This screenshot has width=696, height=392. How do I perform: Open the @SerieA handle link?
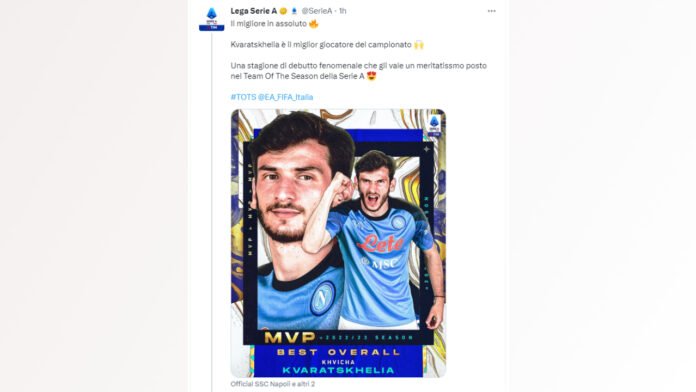tap(316, 11)
